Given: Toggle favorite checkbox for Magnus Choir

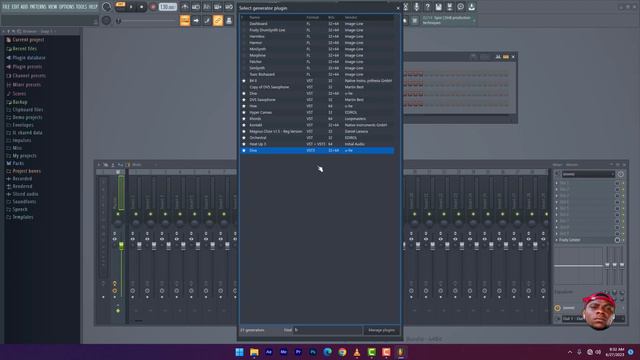Looking at the screenshot, I should click(244, 131).
